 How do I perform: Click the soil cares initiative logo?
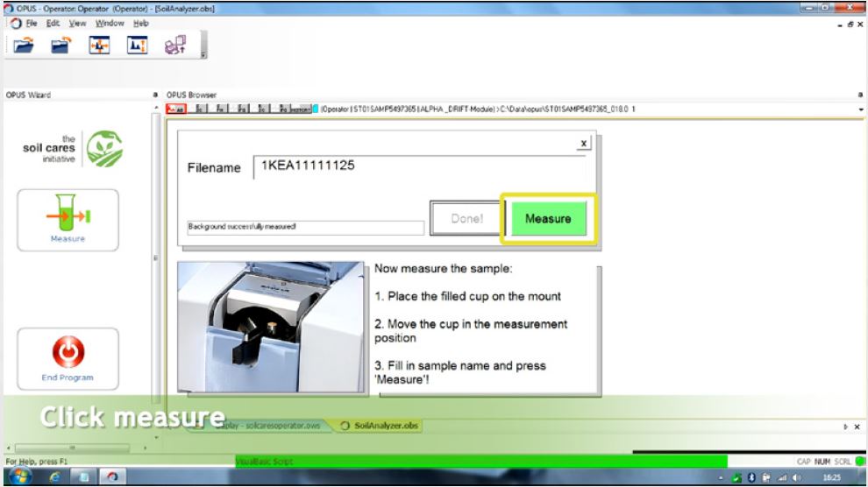[73, 149]
